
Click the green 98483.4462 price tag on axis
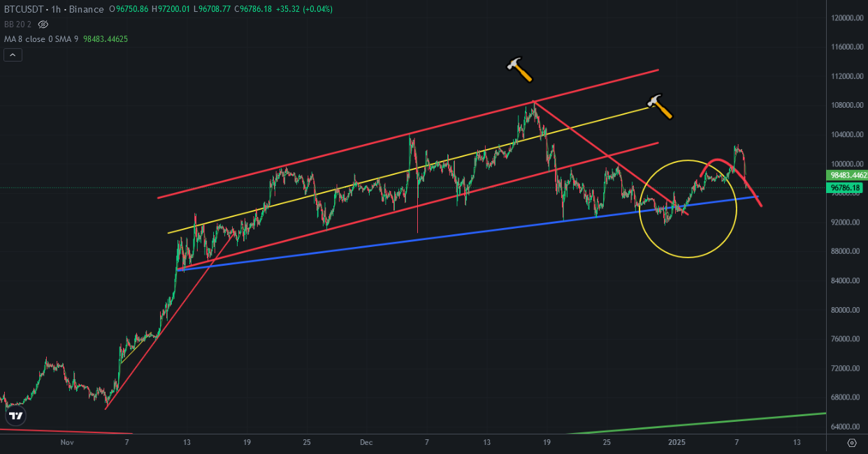[847, 175]
